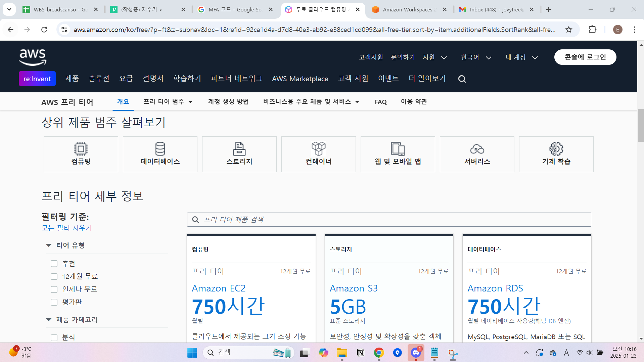Viewport: 644px width, 362px height.
Task: Open File Explorer from the taskbar
Action: pos(342,353)
